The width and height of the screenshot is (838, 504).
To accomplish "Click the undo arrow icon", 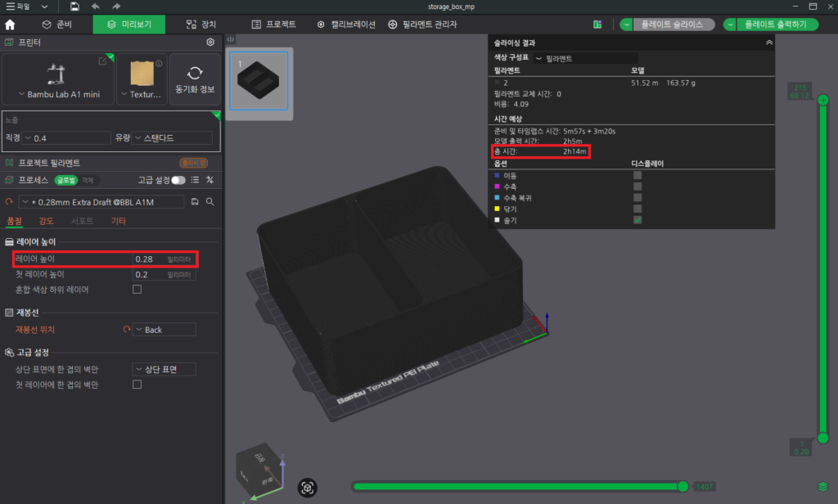I will 96,7.
